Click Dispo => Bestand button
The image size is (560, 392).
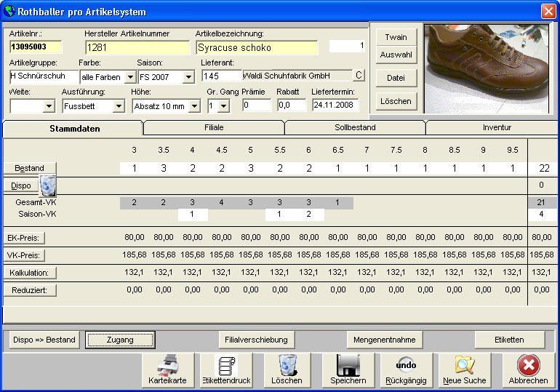[x=44, y=340]
